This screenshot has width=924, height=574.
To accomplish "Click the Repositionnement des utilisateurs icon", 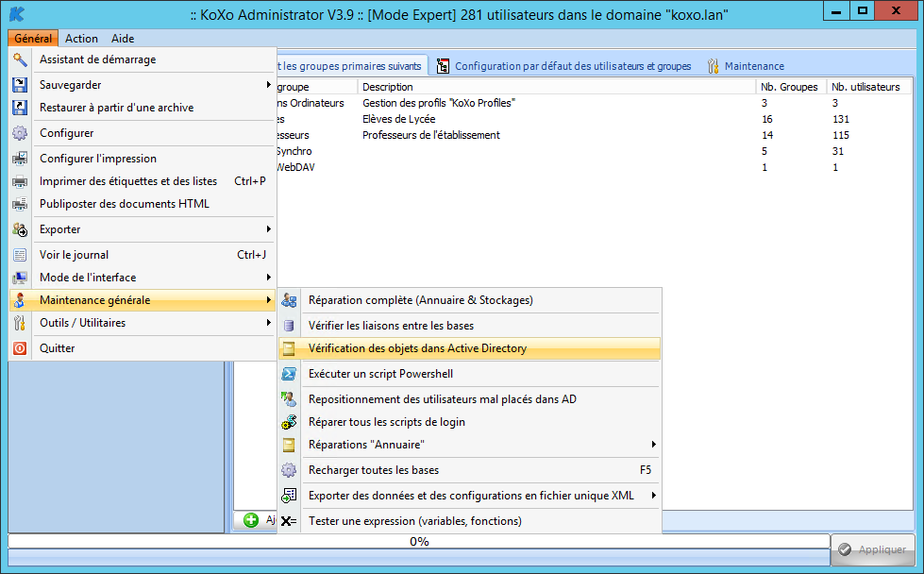I will pos(289,399).
